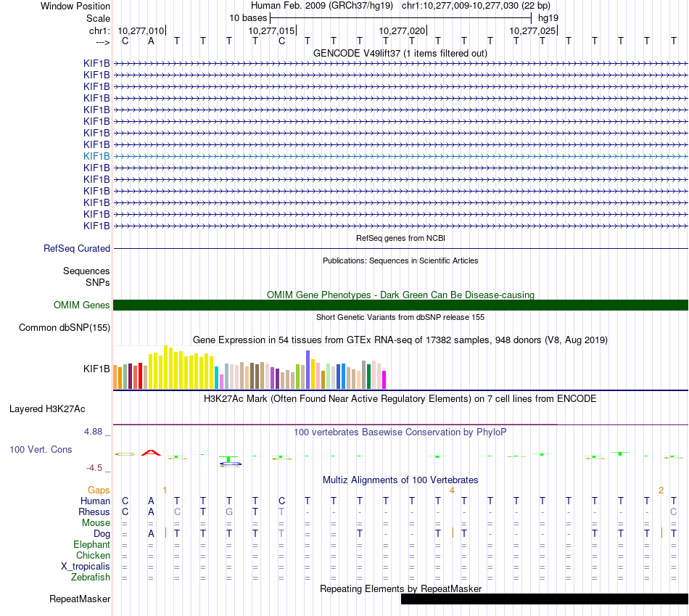Click '100 vertebrates Basewise Conservation by PhyloP' title
Image resolution: width=689 pixels, height=616 pixels.
click(x=400, y=432)
